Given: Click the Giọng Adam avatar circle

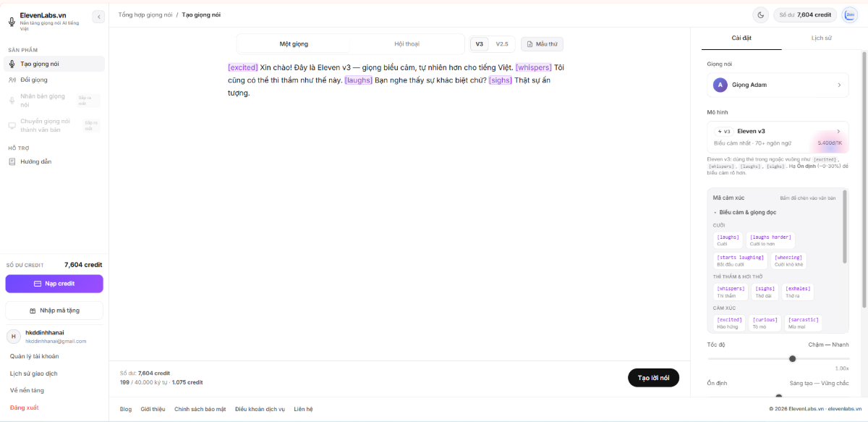Looking at the screenshot, I should click(x=720, y=85).
